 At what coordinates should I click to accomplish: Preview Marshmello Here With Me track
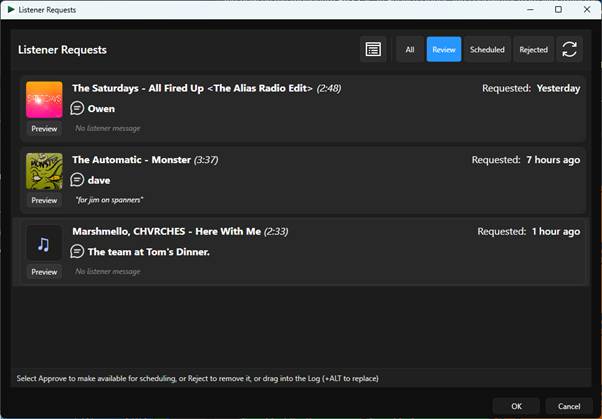pyautogui.click(x=44, y=272)
